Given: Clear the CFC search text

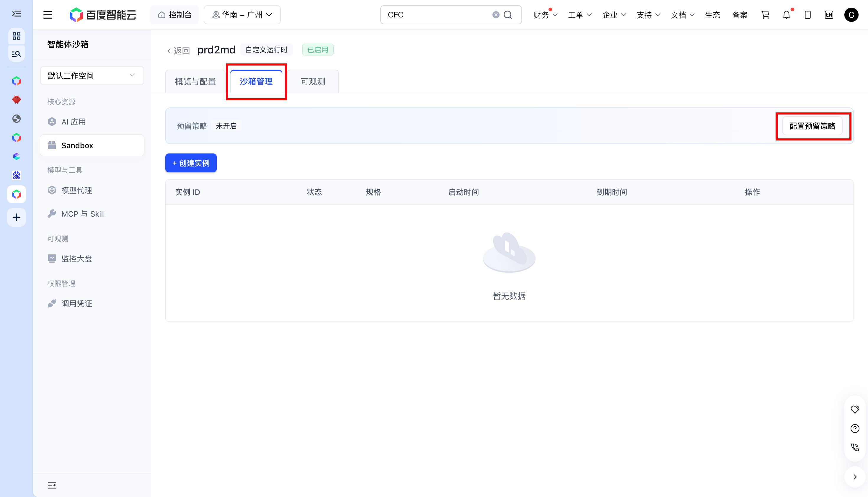Looking at the screenshot, I should [496, 15].
